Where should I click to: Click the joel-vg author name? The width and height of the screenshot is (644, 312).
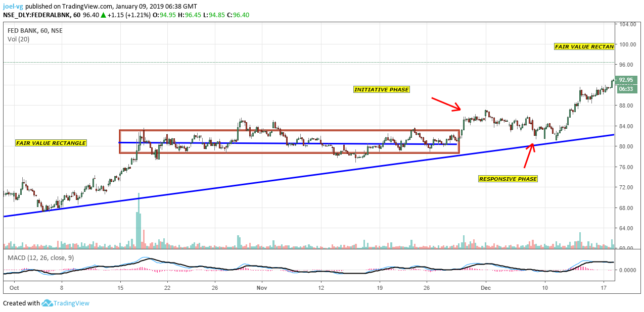13,6
